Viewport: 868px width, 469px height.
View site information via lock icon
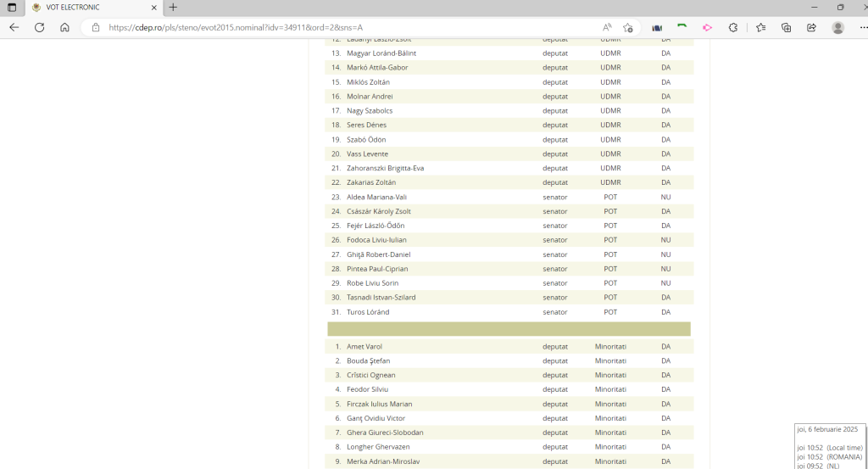(x=96, y=27)
